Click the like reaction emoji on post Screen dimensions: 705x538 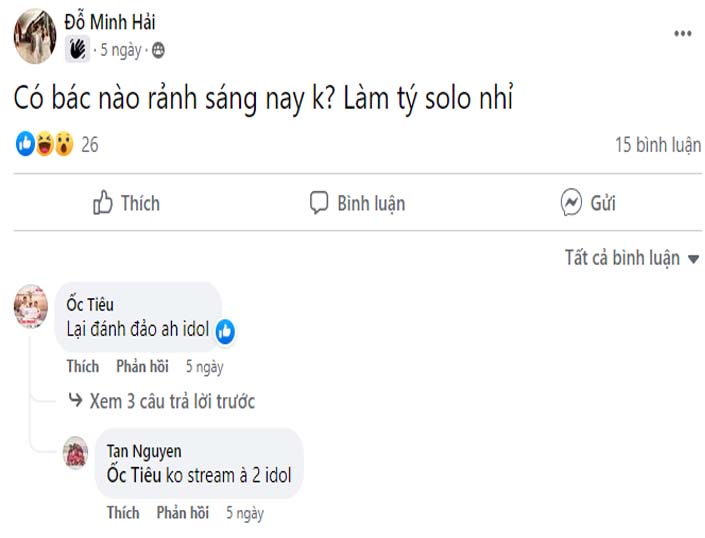(26, 144)
